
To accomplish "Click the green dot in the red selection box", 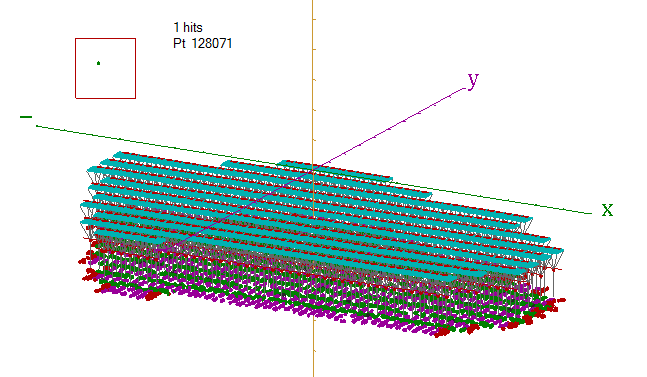I will 98,63.
